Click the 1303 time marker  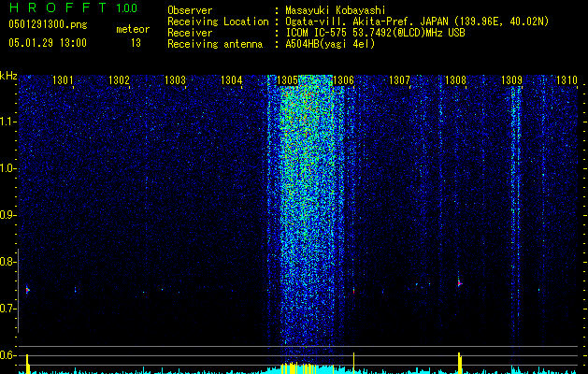tap(175, 80)
